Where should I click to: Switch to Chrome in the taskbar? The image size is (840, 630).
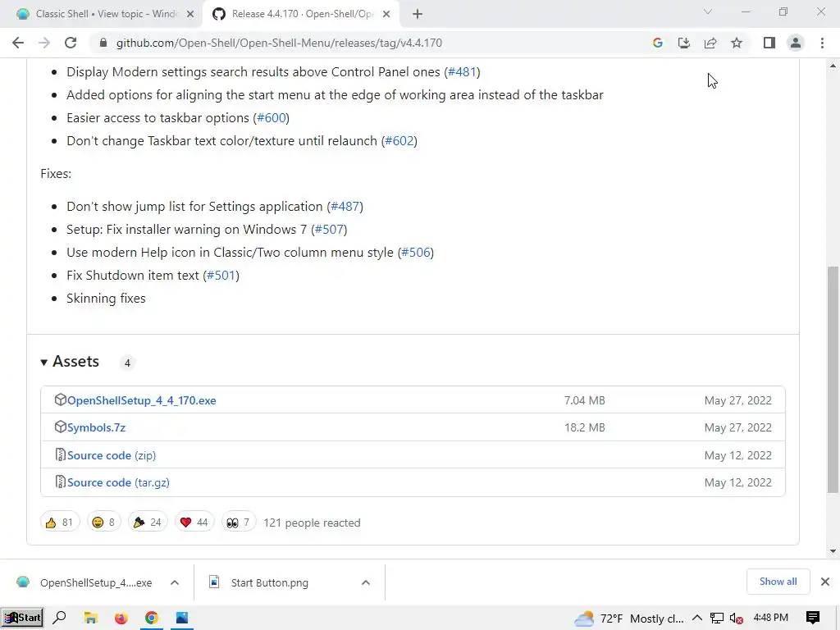click(152, 618)
